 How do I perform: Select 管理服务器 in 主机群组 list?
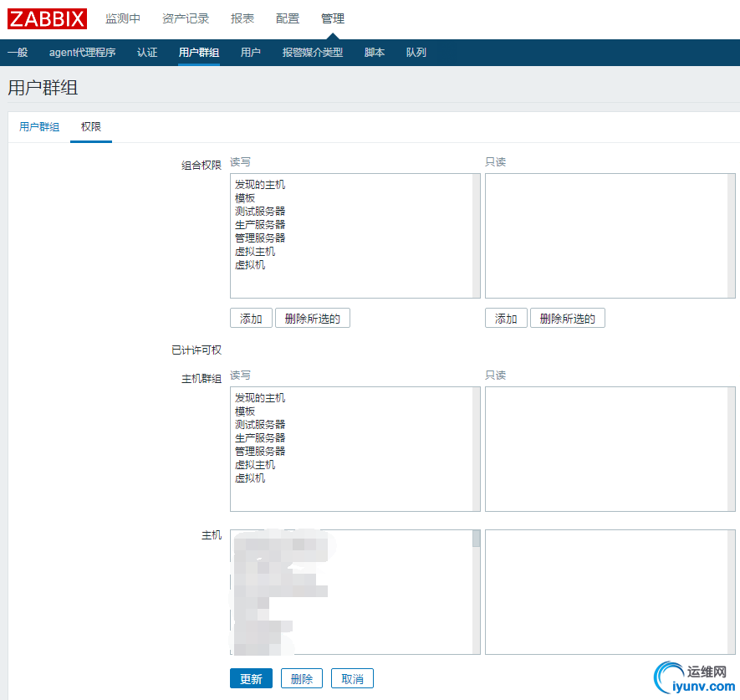click(x=260, y=452)
